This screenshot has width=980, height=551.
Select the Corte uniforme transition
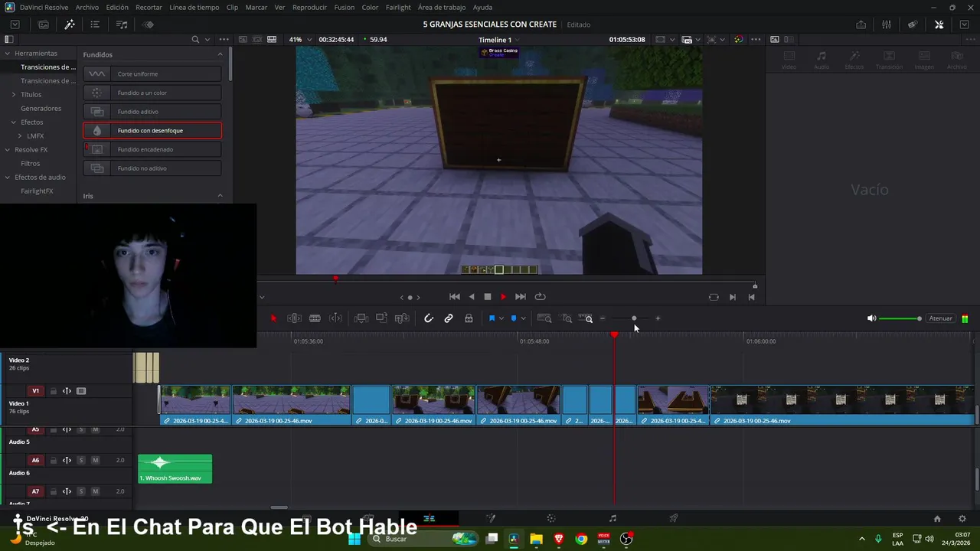[x=152, y=74]
